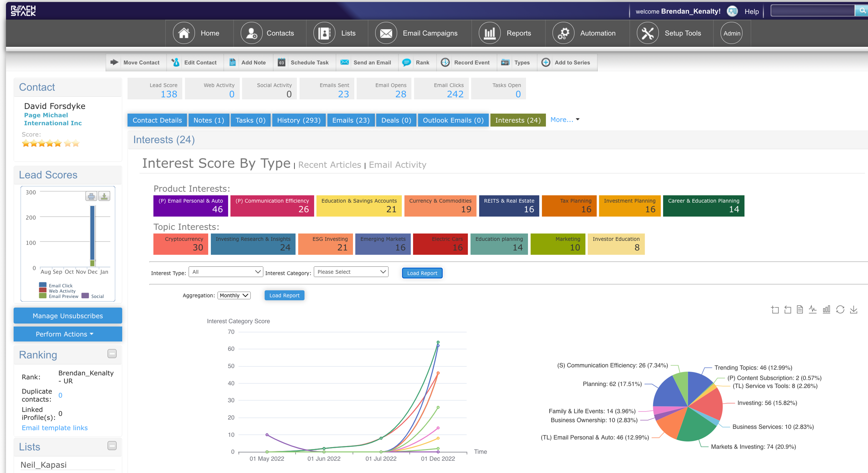Open the Email Campaigns envelope icon
Viewport: 868px width, 473px height.
(386, 33)
